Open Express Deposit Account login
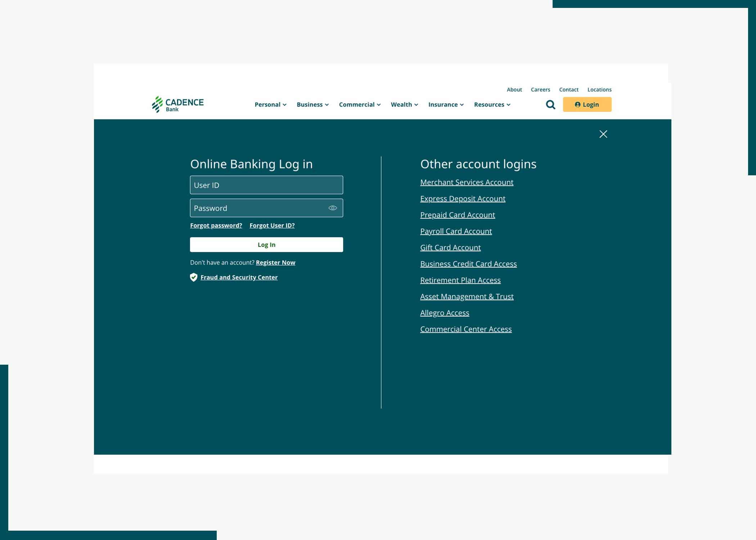This screenshot has width=756, height=540. [x=463, y=199]
